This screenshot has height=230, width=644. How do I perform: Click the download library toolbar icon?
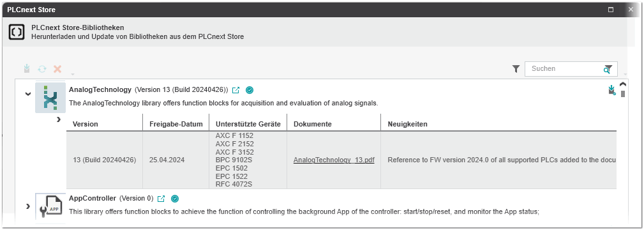coord(27,69)
